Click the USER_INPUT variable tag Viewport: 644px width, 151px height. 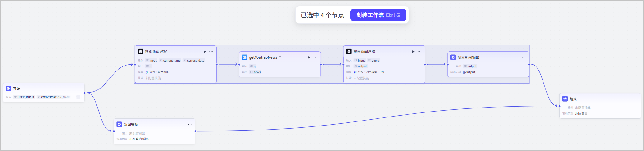pos(24,97)
